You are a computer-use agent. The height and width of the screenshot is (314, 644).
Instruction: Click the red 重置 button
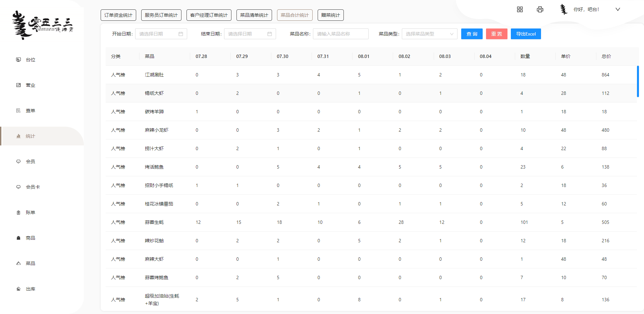[x=496, y=34]
